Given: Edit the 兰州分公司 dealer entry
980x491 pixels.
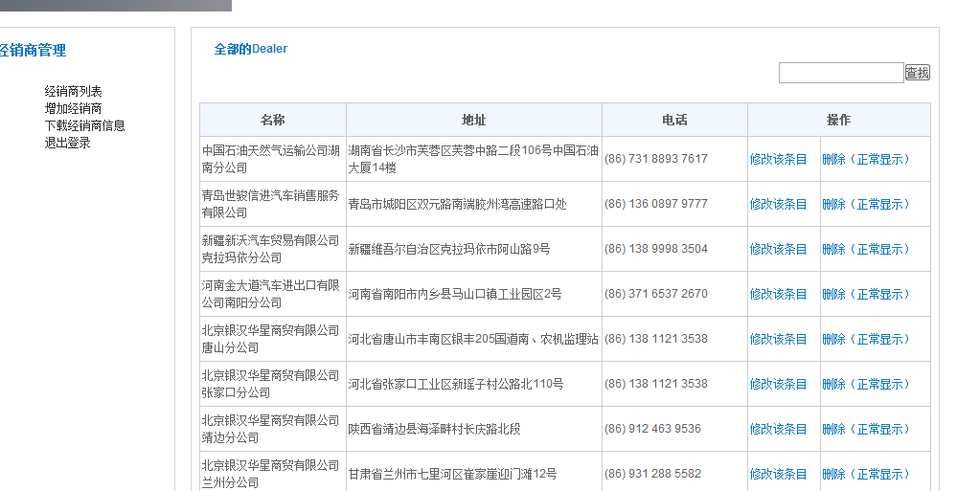Looking at the screenshot, I should (778, 474).
